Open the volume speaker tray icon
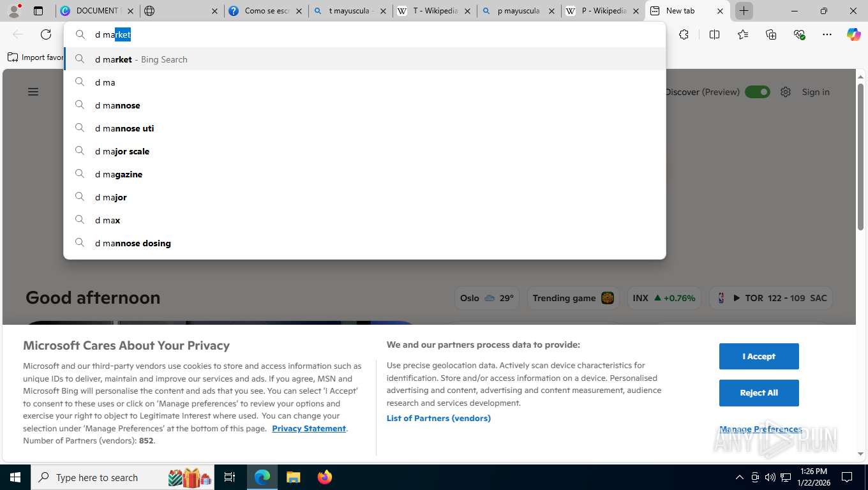868x490 pixels. tap(770, 477)
